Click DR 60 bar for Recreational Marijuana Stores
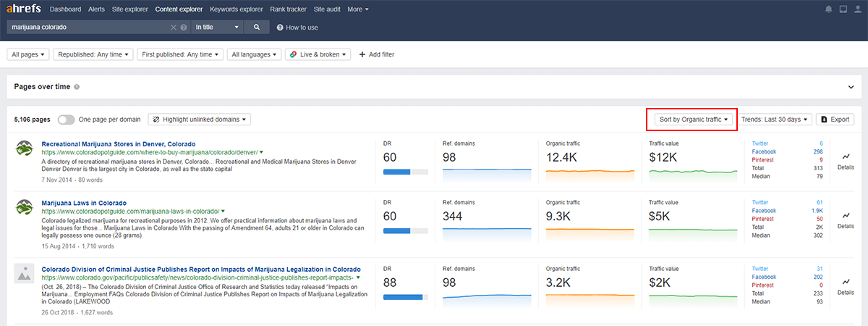Screen dimensions: 868x326 [x=405, y=172]
